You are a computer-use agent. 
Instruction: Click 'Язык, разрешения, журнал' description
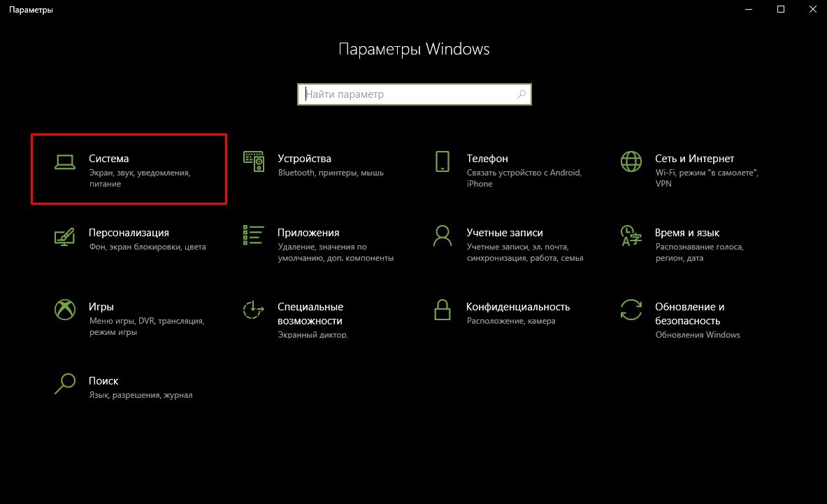tap(141, 395)
